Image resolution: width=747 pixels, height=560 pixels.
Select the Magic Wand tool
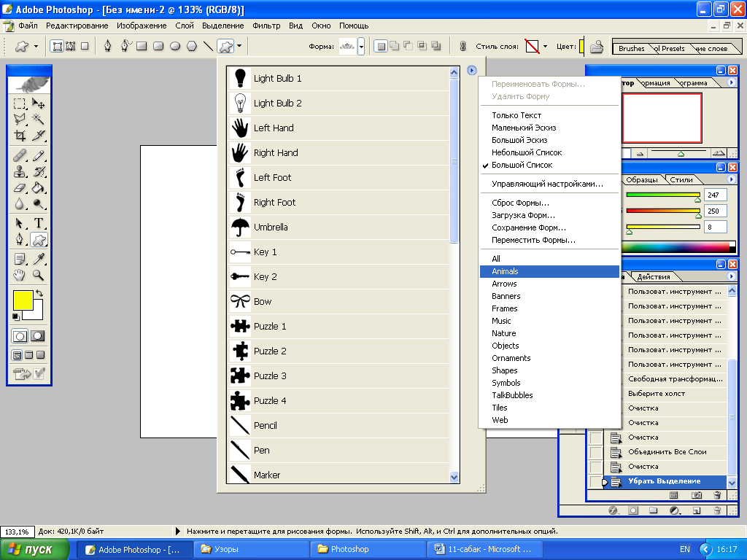38,119
